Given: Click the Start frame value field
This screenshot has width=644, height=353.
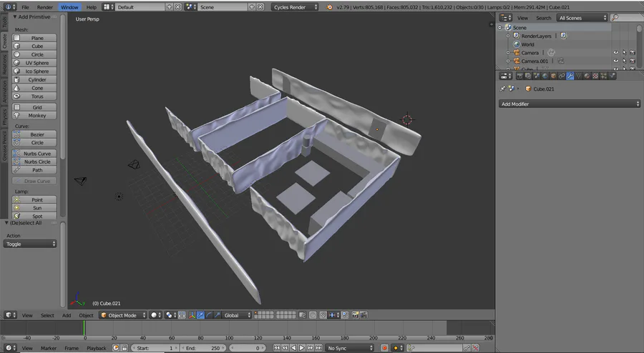Looking at the screenshot, I should [x=155, y=348].
